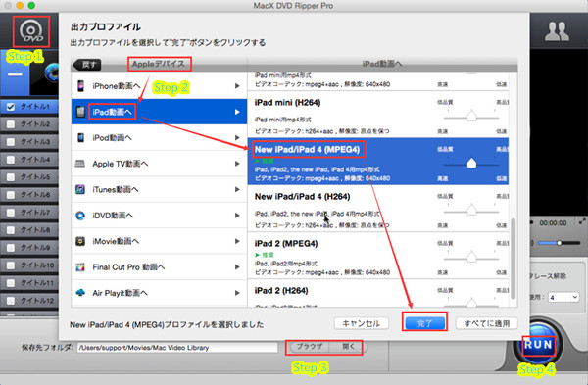
Task: Select Final Cut Pro 動画へ category
Action: tap(159, 266)
